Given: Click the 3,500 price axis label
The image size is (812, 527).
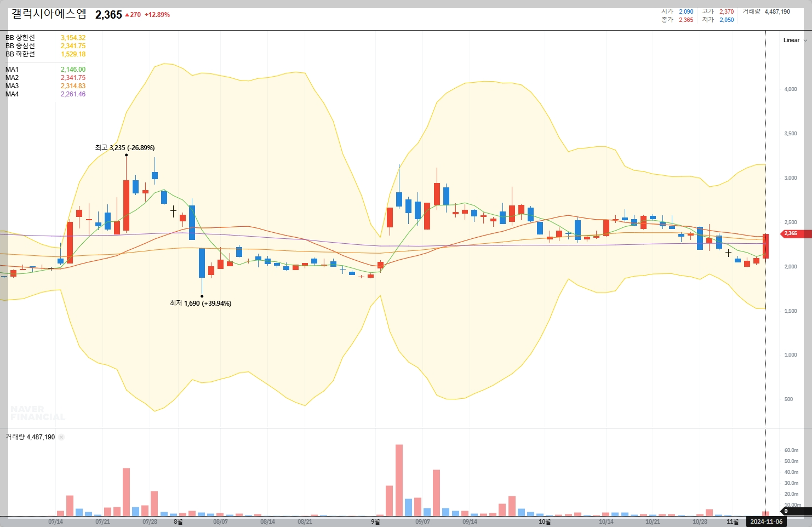Looking at the screenshot, I should [791, 133].
